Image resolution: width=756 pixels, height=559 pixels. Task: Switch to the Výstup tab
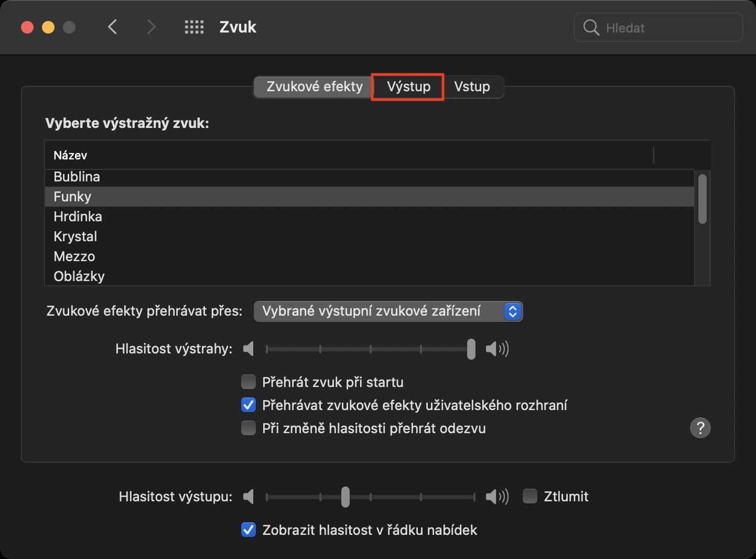point(408,87)
